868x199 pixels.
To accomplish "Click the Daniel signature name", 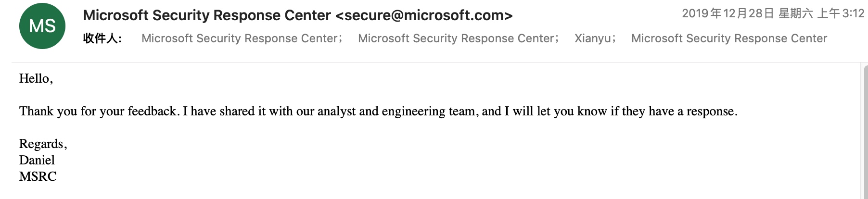I will click(37, 160).
